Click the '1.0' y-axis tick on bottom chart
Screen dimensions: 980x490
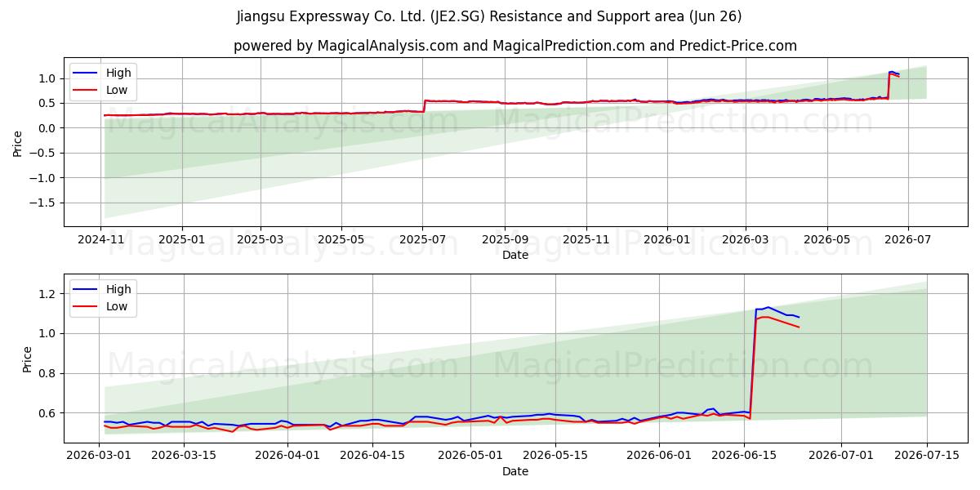[47, 334]
